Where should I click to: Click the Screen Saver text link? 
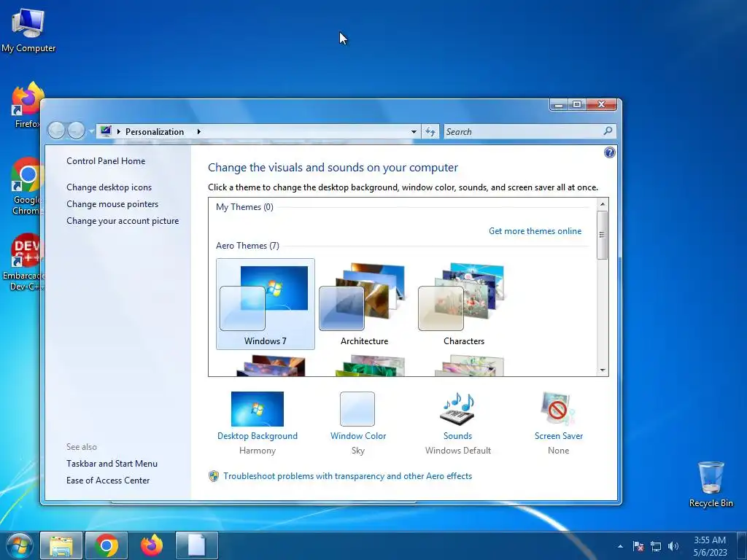pyautogui.click(x=558, y=436)
